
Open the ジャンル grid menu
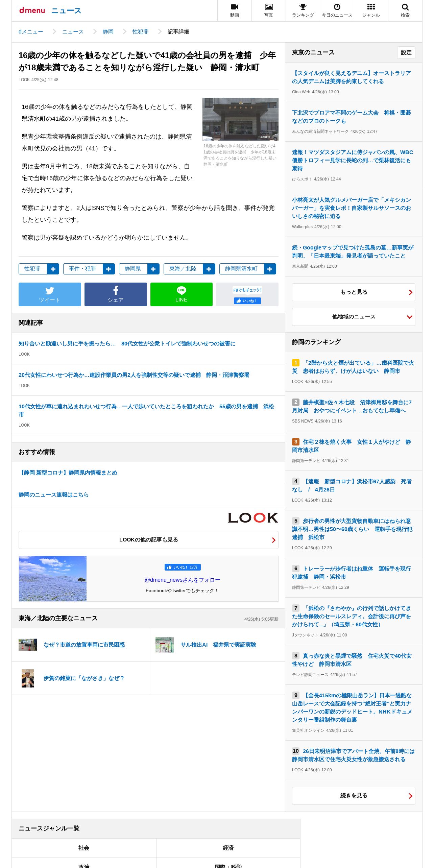(371, 10)
